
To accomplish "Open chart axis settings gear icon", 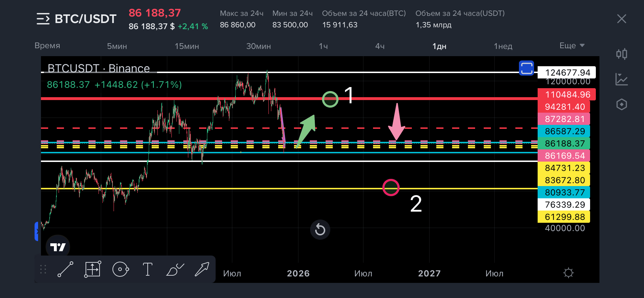I will [x=569, y=273].
